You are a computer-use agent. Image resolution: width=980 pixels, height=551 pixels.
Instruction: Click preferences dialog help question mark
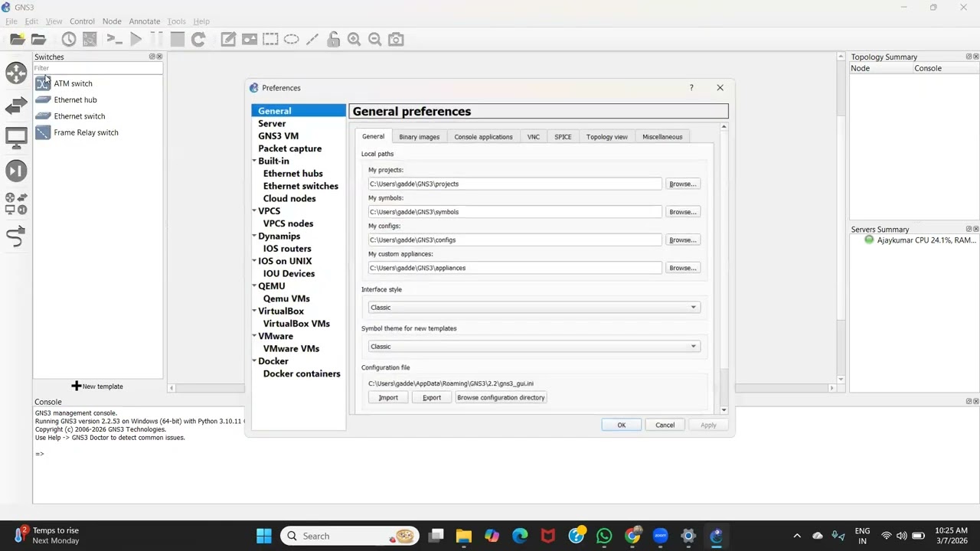pyautogui.click(x=691, y=87)
